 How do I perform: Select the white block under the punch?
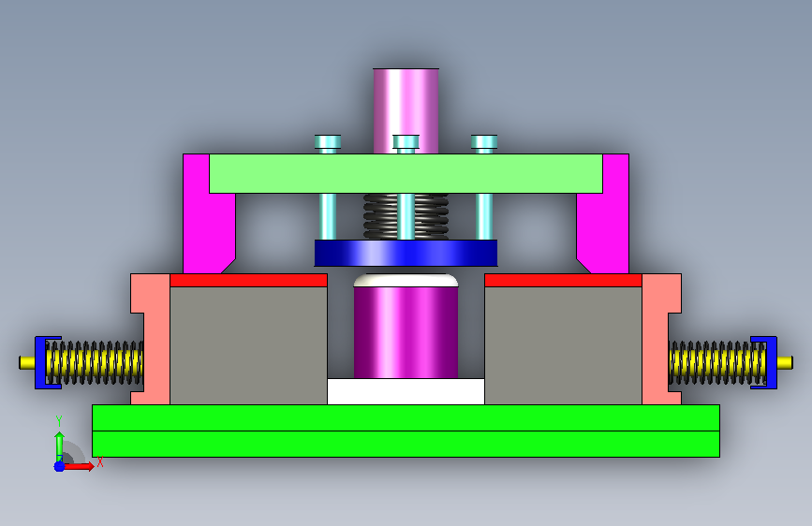(x=406, y=391)
